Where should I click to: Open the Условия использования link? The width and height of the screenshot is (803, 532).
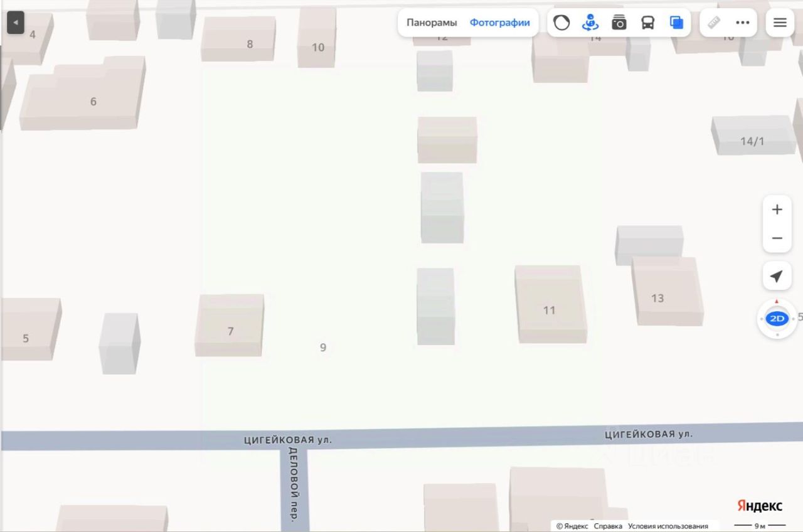pos(668,526)
